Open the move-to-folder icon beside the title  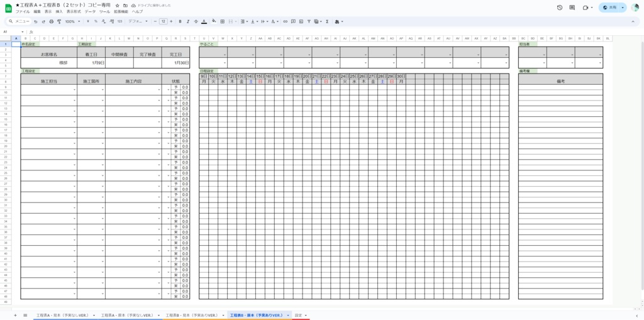tap(125, 5)
